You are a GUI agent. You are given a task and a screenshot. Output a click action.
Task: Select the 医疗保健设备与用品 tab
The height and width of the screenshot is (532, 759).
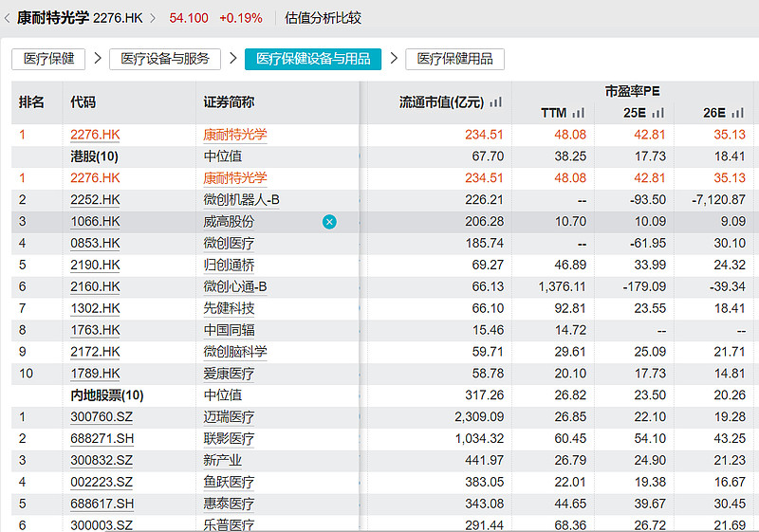click(313, 59)
